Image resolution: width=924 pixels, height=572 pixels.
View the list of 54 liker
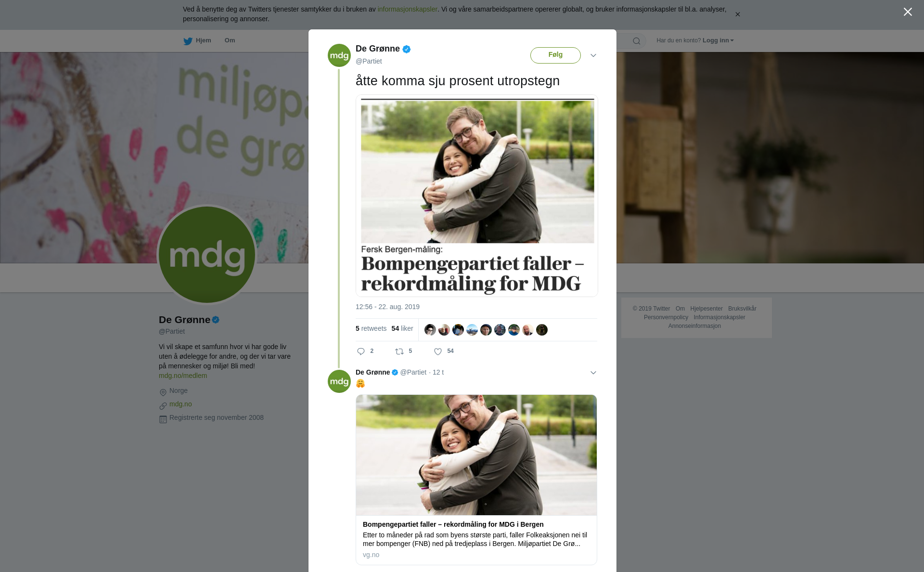tap(402, 328)
